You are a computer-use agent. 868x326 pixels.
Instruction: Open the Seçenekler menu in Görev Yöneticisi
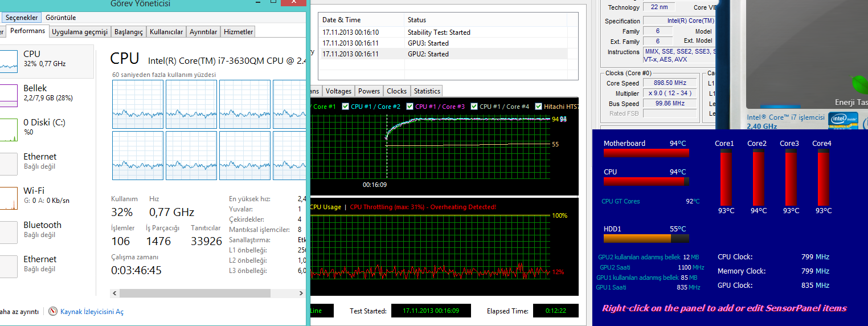click(x=21, y=18)
